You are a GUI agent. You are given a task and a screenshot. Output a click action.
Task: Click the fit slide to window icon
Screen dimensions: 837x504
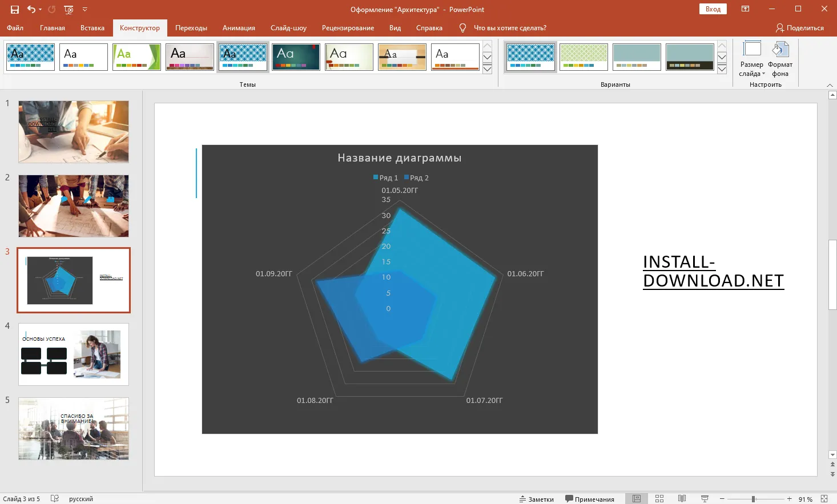[x=824, y=499]
